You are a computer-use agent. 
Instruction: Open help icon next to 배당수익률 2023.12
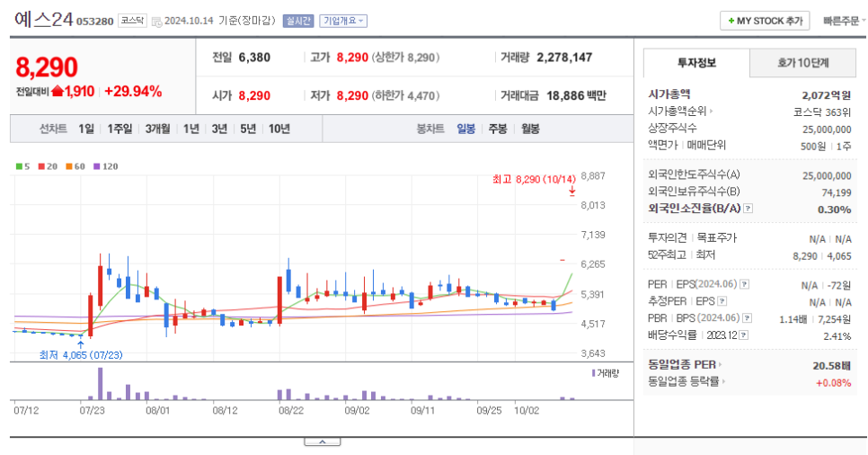click(x=744, y=335)
